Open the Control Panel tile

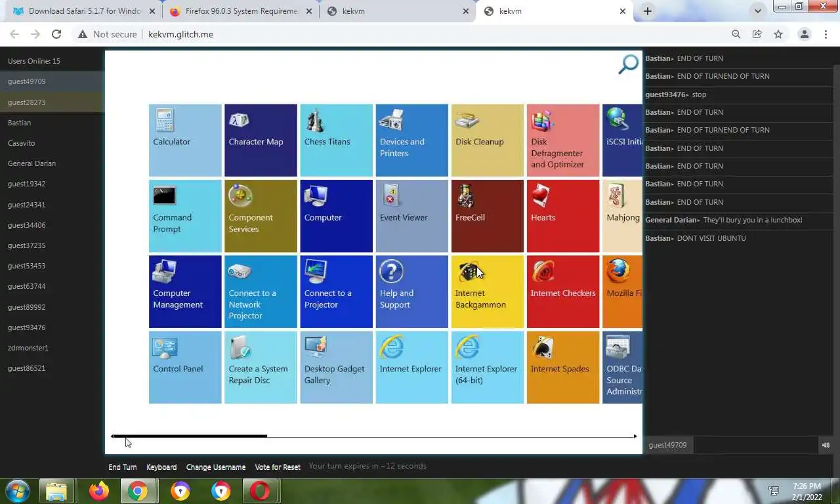pos(185,367)
